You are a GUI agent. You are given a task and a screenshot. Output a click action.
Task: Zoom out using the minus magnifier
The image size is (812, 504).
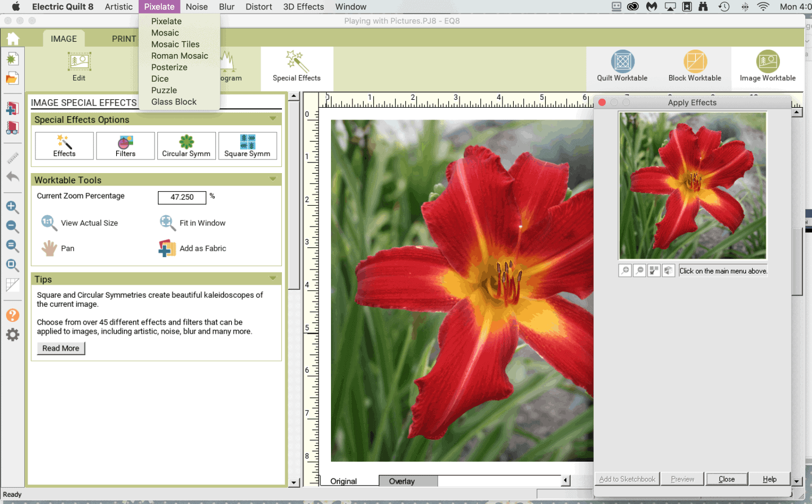click(12, 227)
